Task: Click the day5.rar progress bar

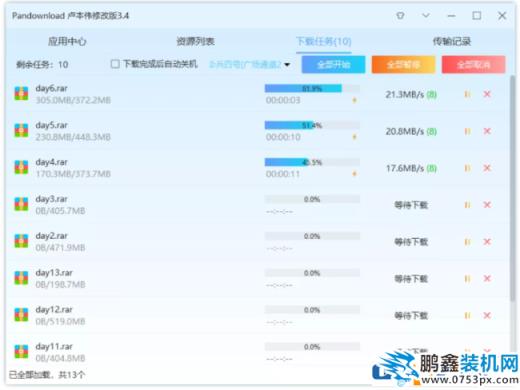Action: (x=312, y=125)
